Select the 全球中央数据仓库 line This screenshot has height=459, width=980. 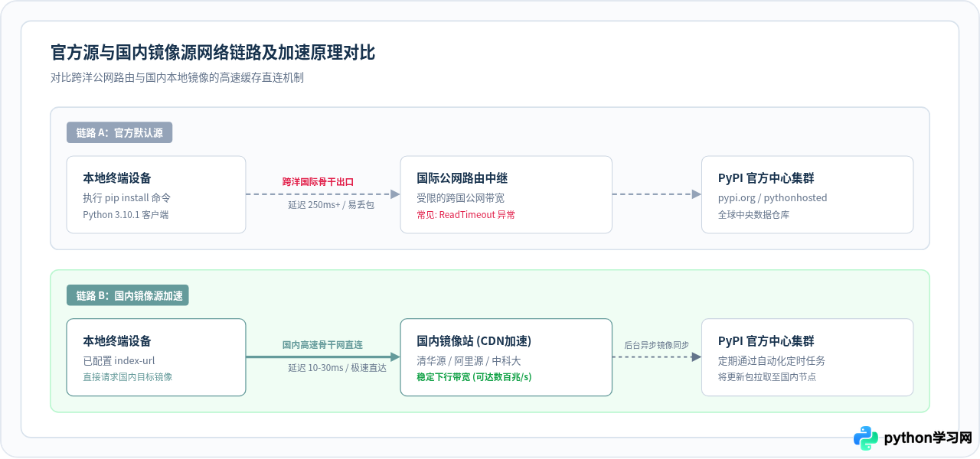pos(753,215)
